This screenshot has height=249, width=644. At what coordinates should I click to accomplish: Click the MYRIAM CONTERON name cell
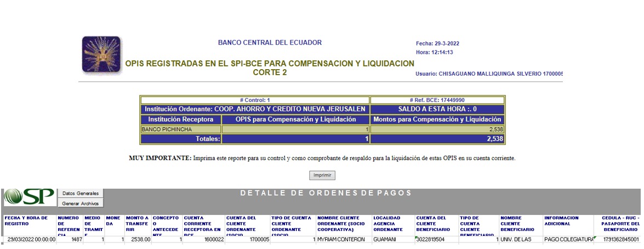pos(343,240)
